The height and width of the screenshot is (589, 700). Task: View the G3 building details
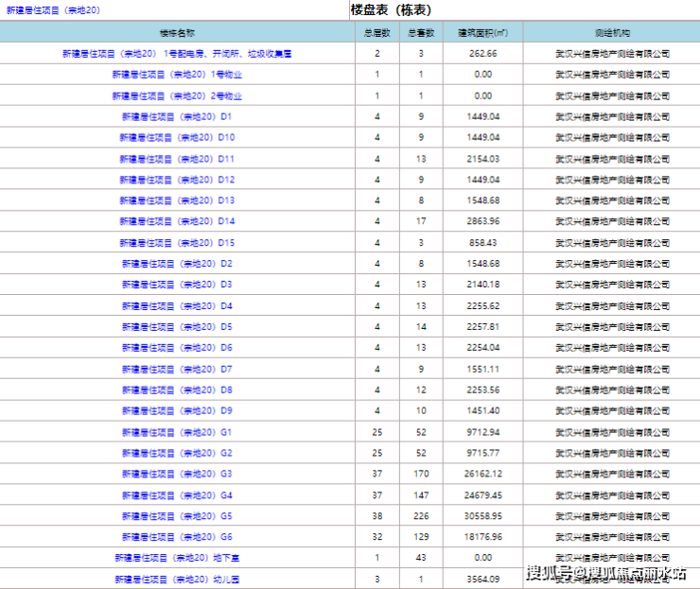(x=177, y=474)
